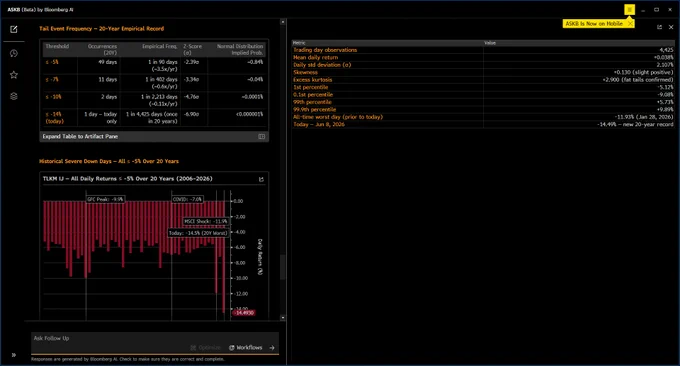Click the 'Today – Jun 8, 2026' row
The image size is (680, 366).
pyautogui.click(x=483, y=124)
